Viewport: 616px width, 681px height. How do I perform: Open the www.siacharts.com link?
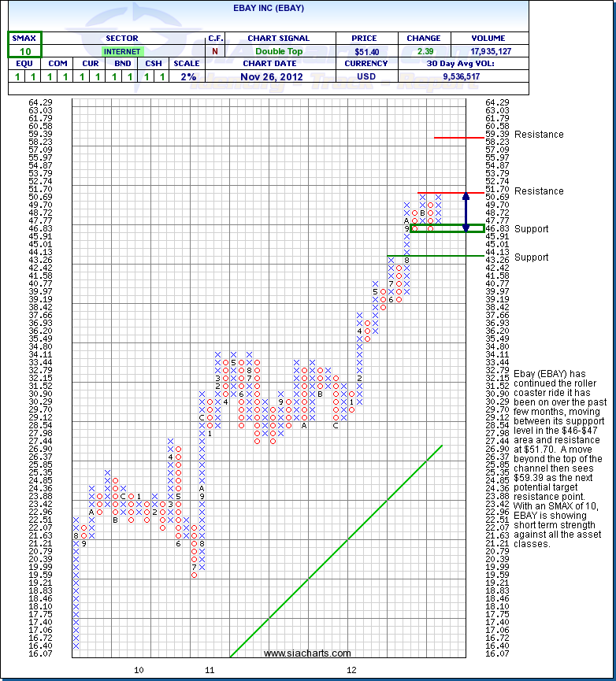[x=307, y=653]
